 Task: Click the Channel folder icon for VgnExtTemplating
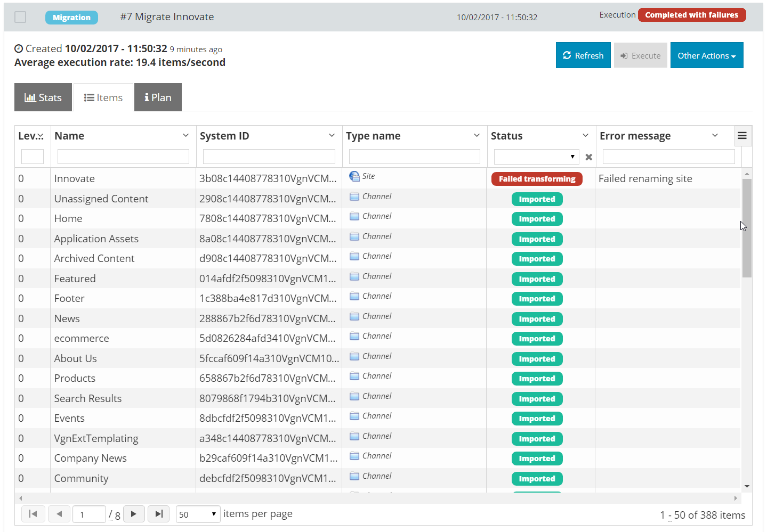tap(354, 436)
